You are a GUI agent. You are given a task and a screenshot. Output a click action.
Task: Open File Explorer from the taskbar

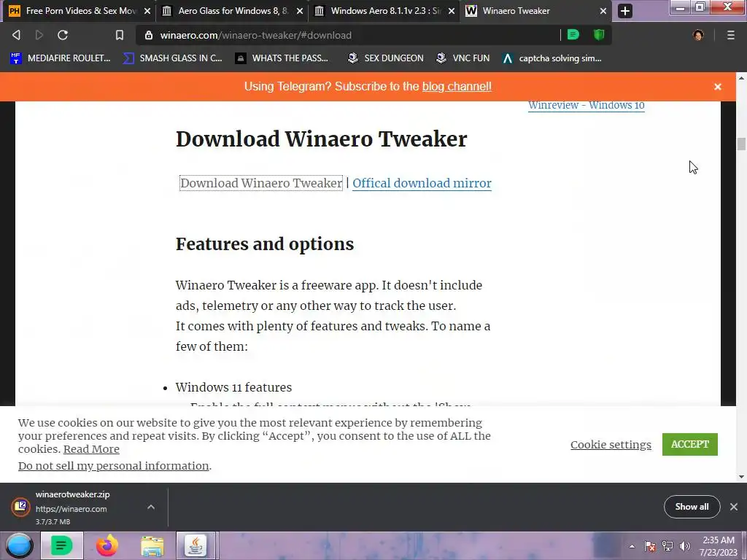coord(152,545)
